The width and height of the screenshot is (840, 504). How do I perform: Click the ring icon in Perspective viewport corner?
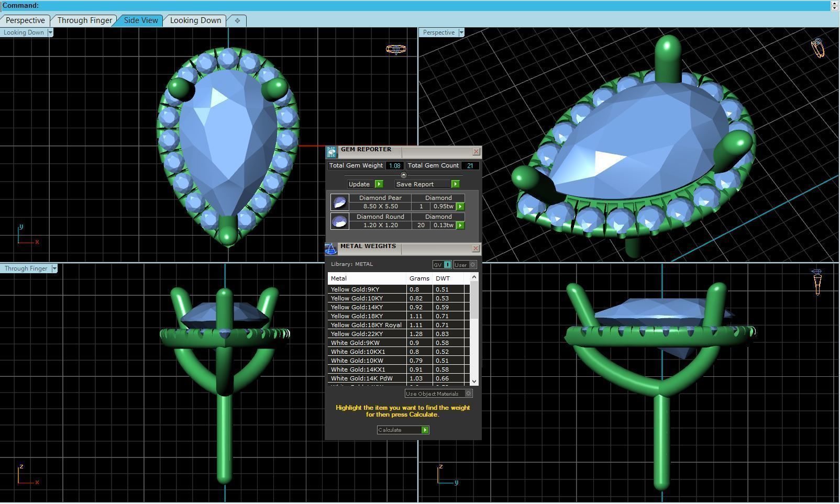(817, 48)
